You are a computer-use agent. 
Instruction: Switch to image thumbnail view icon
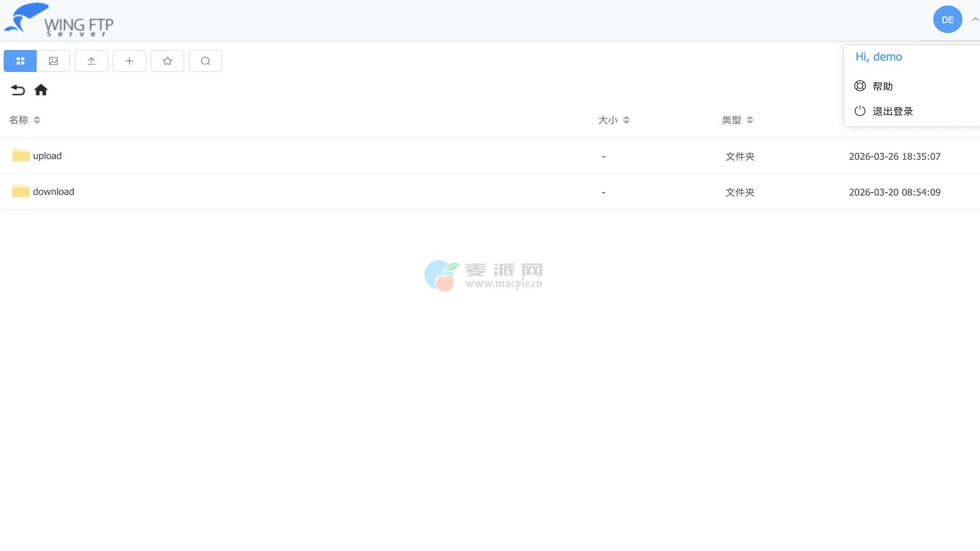point(53,61)
